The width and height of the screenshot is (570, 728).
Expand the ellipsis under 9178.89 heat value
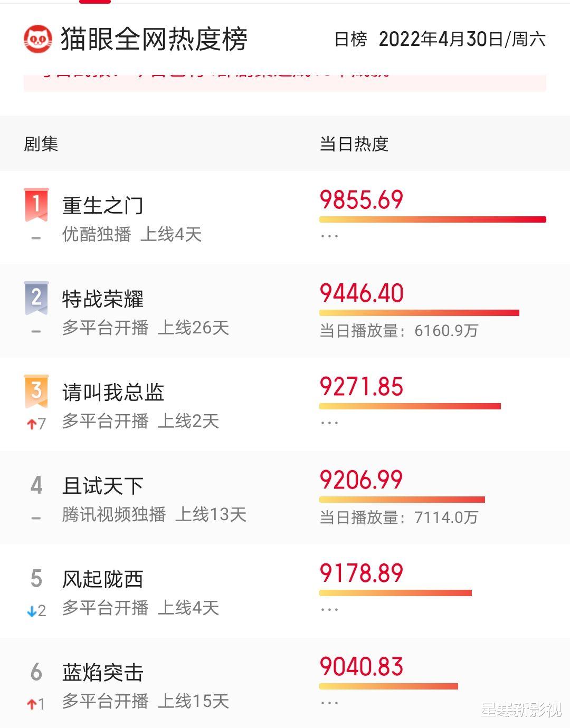330,609
